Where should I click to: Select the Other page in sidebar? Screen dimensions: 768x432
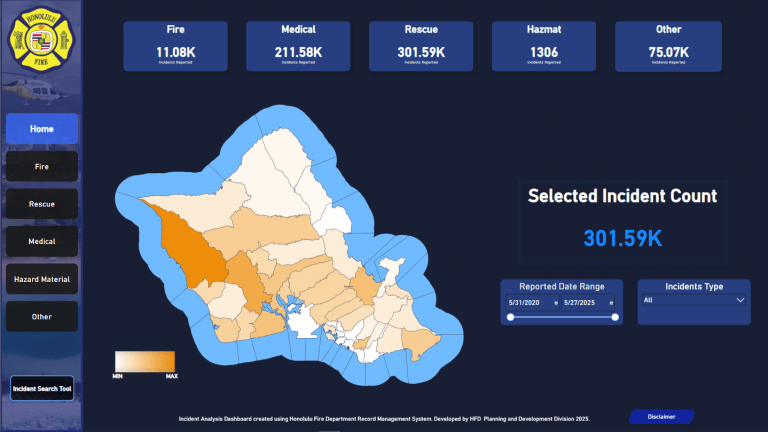click(42, 316)
